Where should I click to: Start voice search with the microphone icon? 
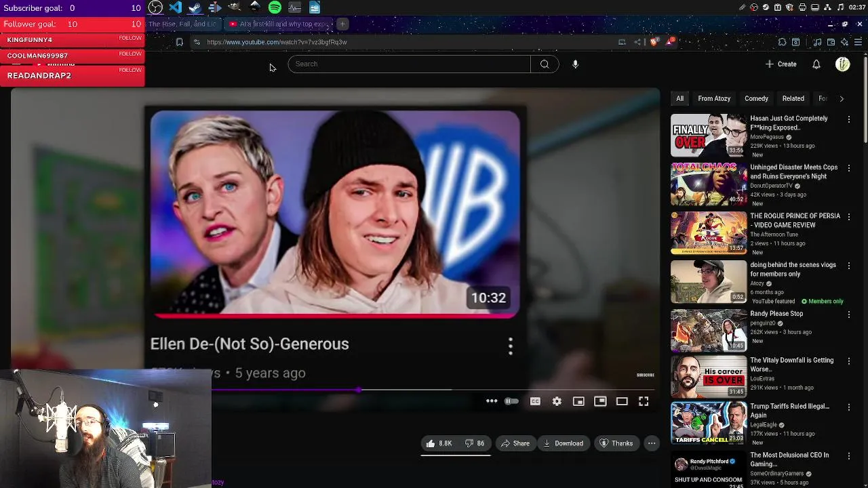575,64
